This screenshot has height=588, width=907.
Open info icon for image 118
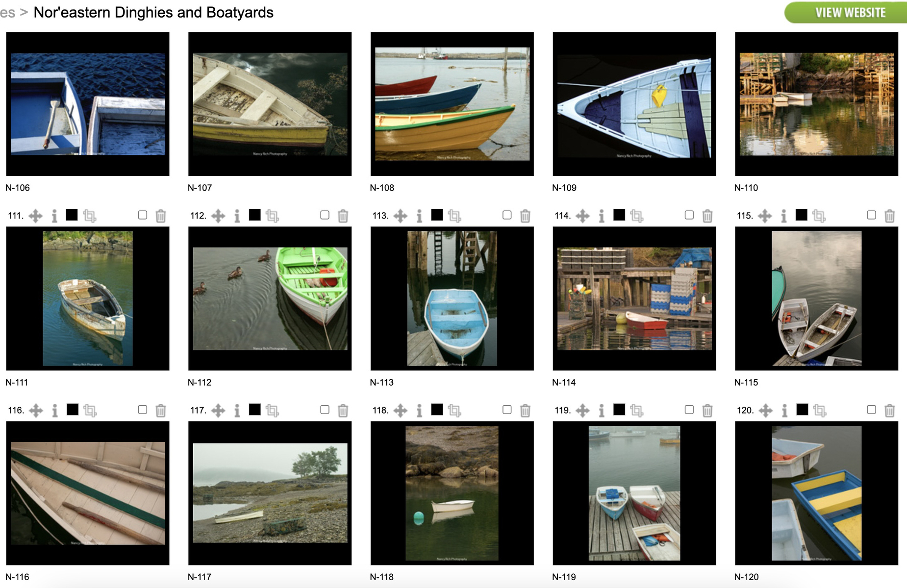click(419, 410)
